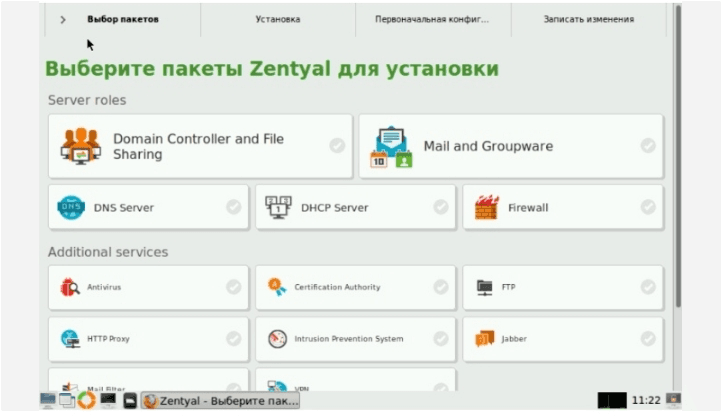722x416 pixels.
Task: Tick the Intrusion Prevention System checkmark
Action: [441, 339]
